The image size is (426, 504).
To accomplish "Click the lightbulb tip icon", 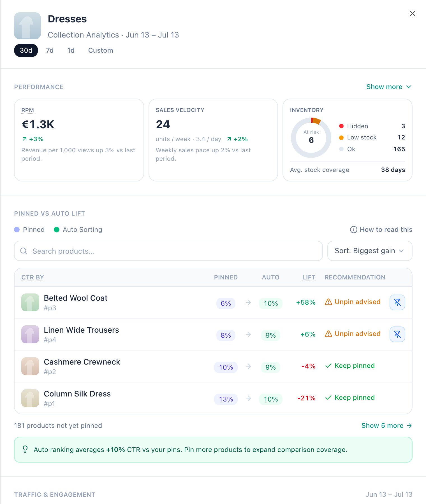I will [25, 449].
